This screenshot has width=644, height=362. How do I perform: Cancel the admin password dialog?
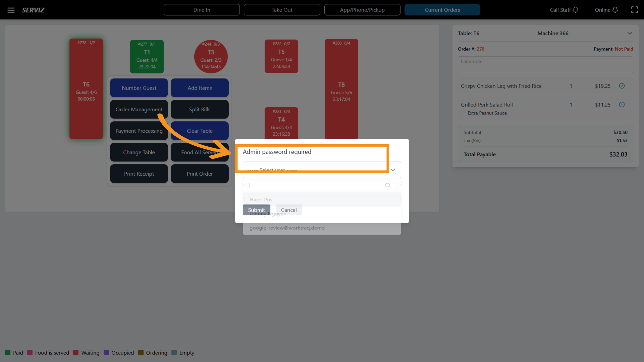[288, 210]
